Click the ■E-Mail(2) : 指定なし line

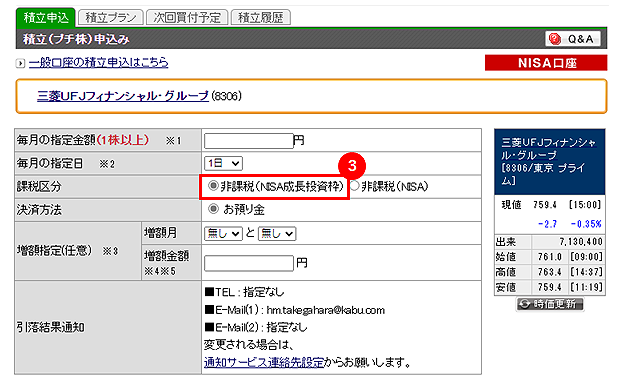pos(256,327)
